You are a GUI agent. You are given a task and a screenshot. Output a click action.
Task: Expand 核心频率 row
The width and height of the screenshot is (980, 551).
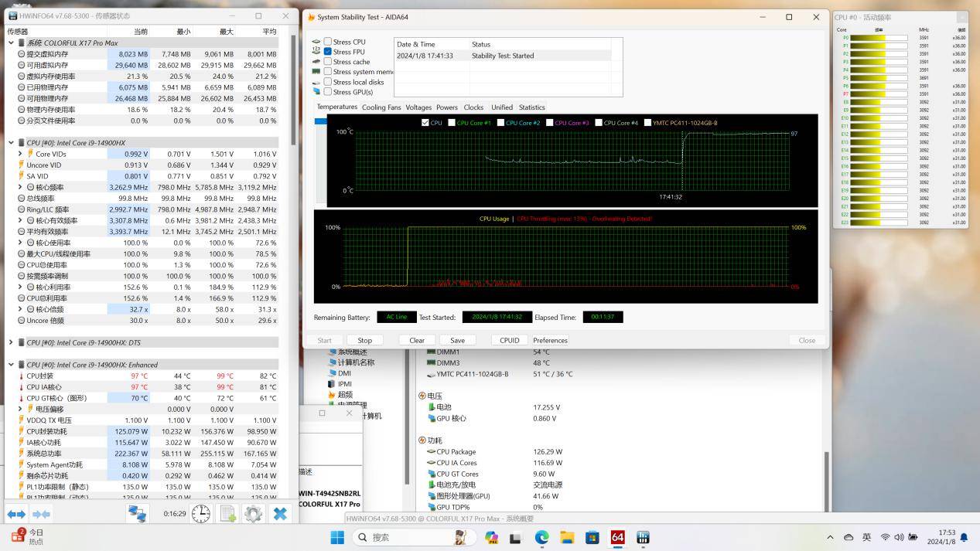coord(20,187)
